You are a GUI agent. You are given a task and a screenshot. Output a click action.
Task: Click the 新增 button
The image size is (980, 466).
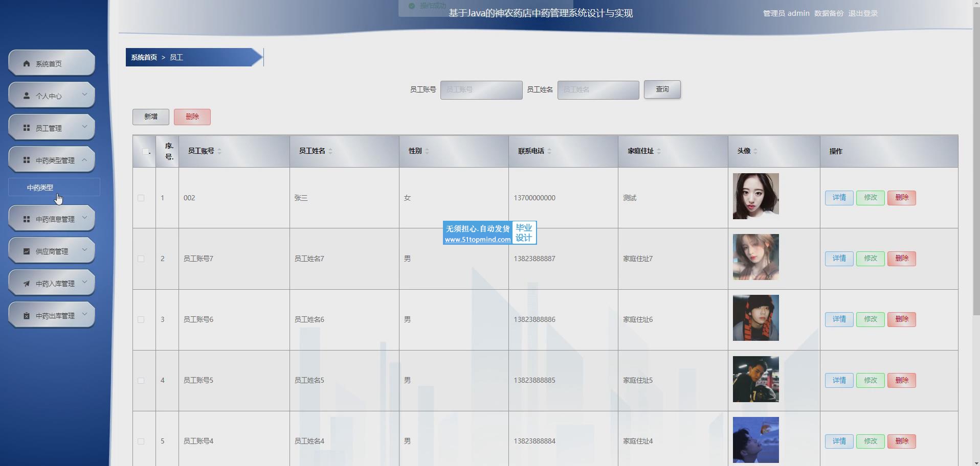tap(151, 116)
